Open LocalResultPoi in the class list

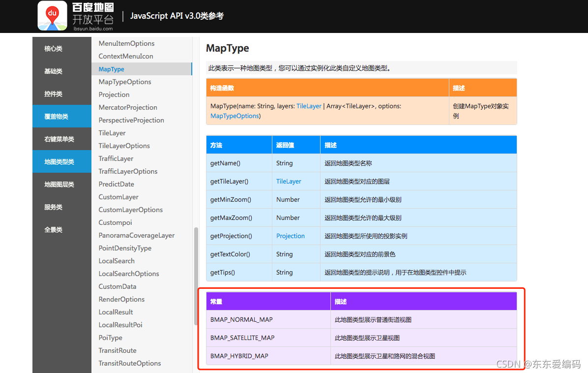[120, 325]
